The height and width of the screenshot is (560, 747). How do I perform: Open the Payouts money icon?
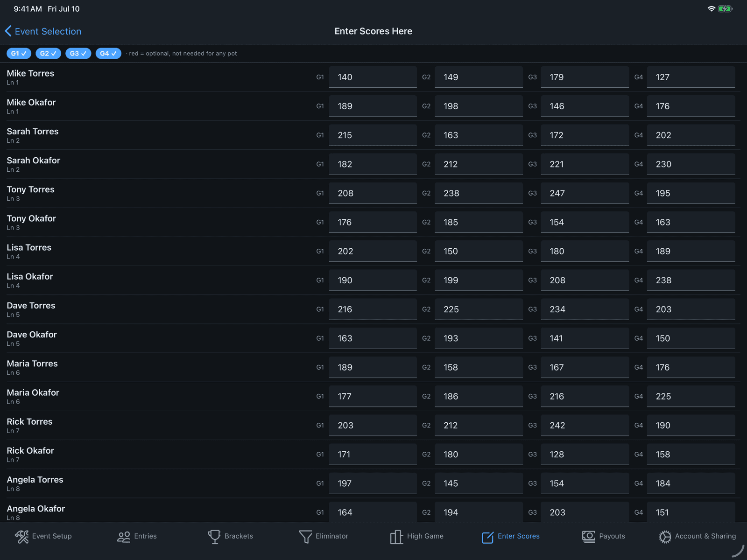[x=589, y=537]
